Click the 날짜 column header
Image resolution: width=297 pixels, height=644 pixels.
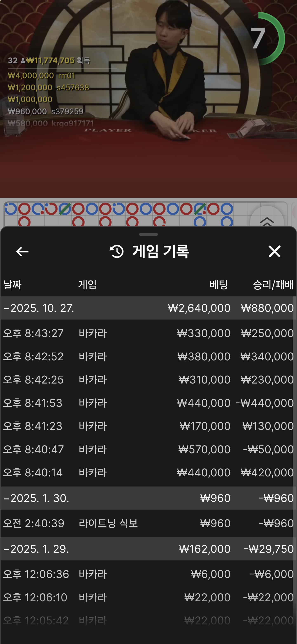pyautogui.click(x=12, y=285)
